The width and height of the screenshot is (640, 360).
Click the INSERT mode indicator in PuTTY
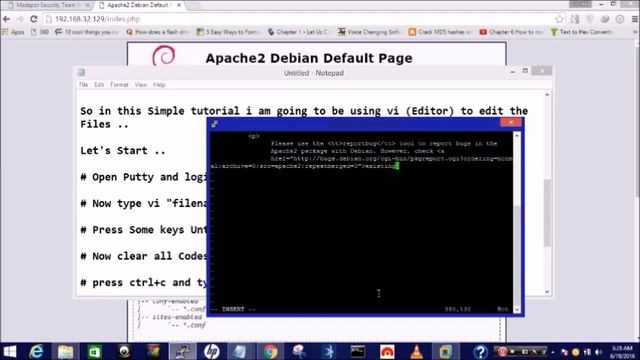pos(233,309)
